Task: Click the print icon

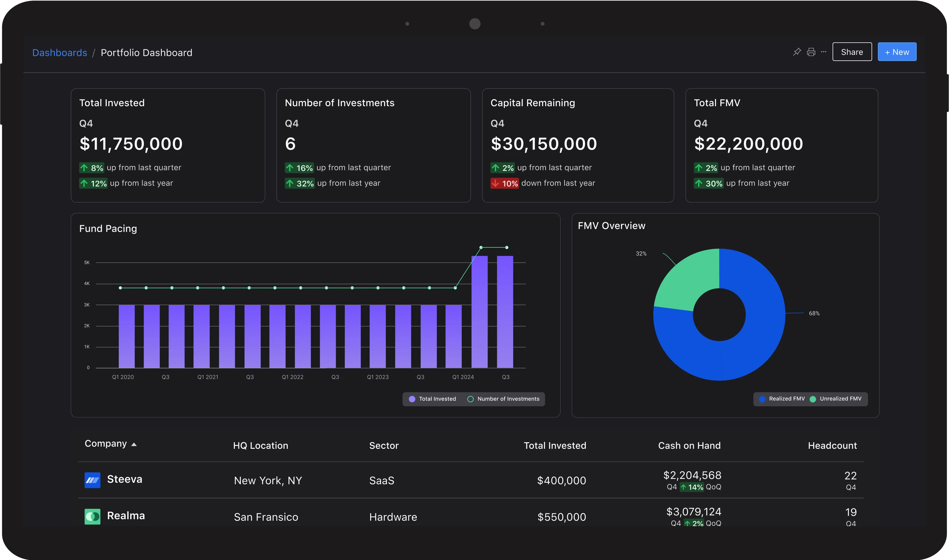Action: click(811, 52)
